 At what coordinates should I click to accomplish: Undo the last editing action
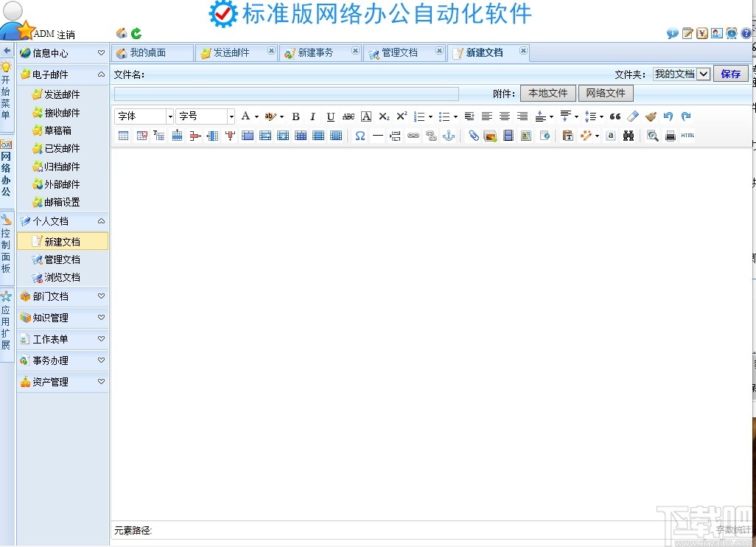(x=668, y=116)
